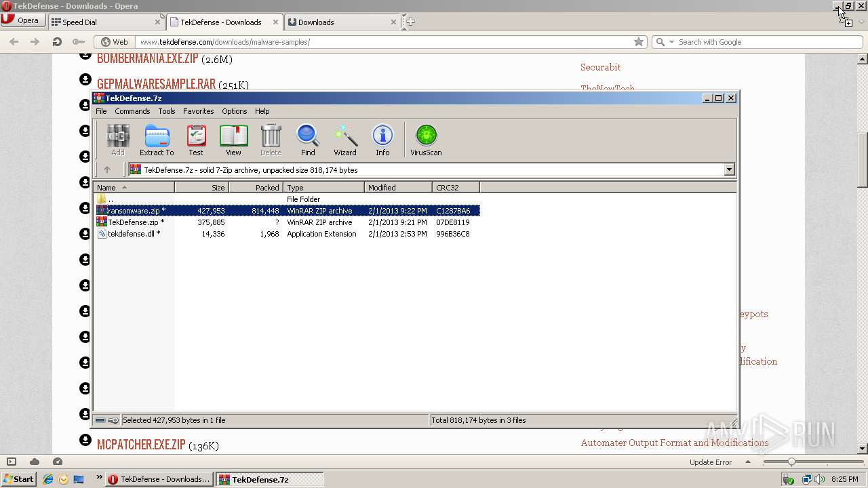
Task: Sort by the Name column header
Action: 134,188
